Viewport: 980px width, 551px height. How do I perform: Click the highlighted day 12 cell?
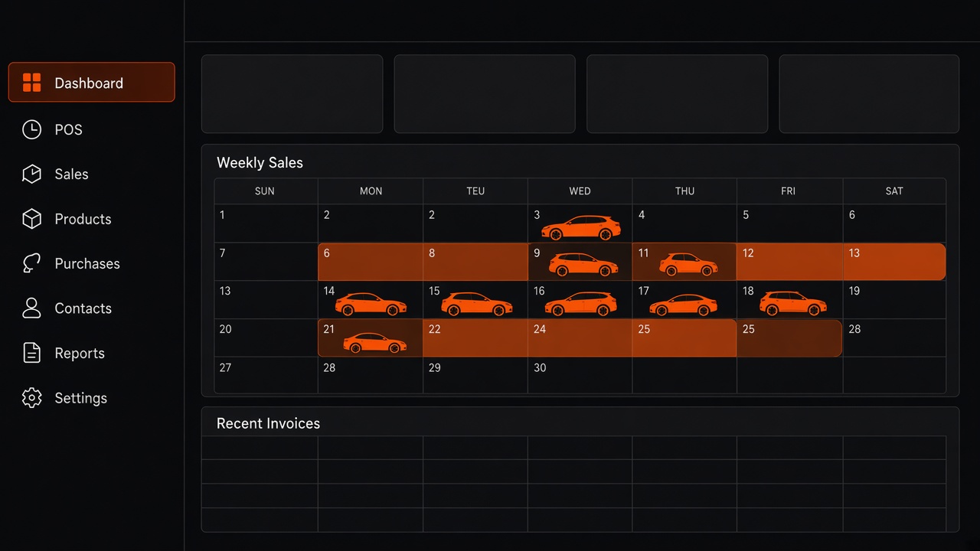(x=789, y=262)
